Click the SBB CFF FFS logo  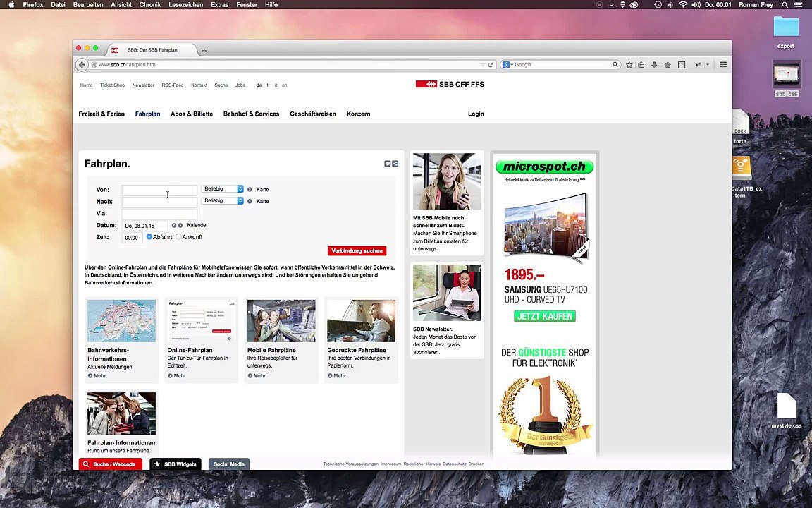click(x=450, y=84)
